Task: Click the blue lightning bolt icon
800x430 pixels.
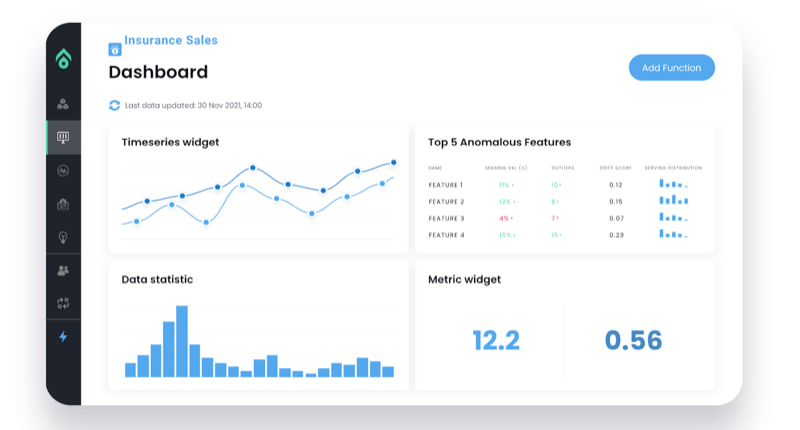Action: 63,337
